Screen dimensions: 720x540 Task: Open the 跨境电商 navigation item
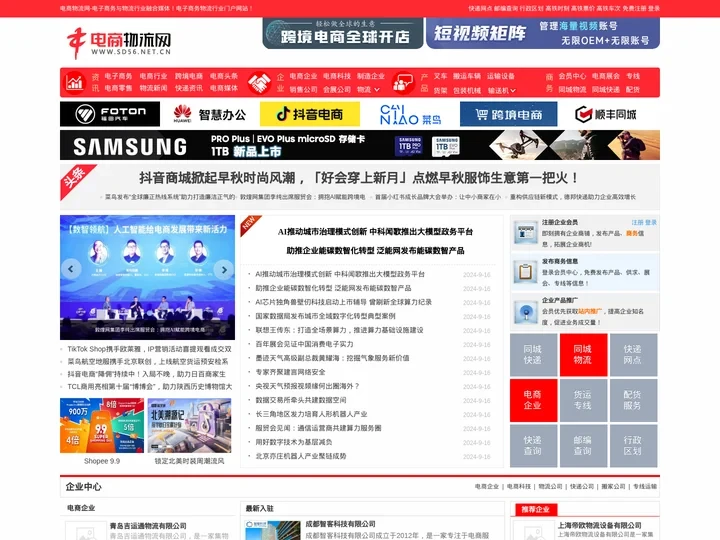click(189, 76)
